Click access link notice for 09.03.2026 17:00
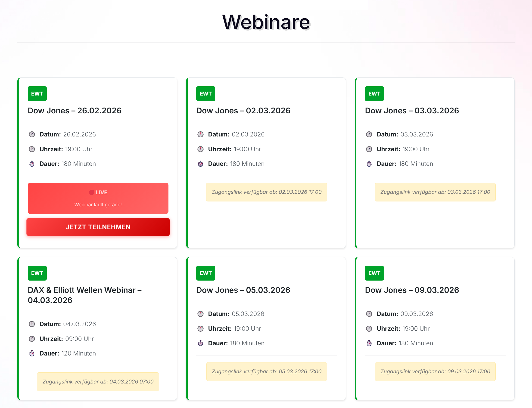 coord(435,371)
